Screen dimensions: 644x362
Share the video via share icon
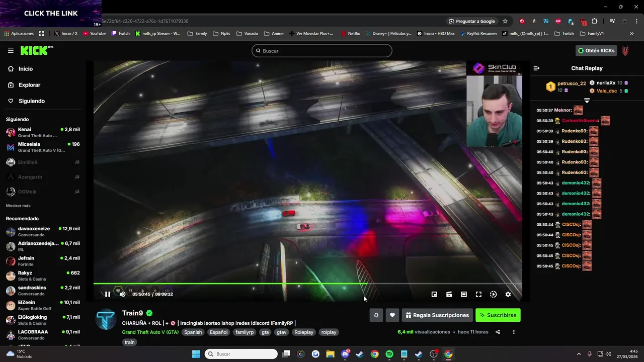(498, 332)
